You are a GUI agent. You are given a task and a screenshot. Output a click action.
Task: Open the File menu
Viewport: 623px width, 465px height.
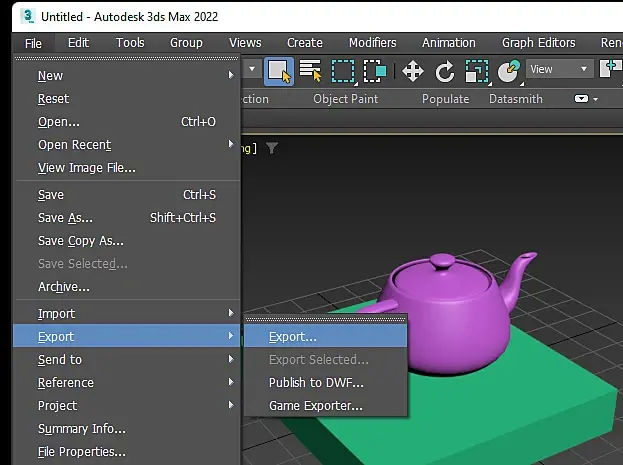(x=33, y=43)
